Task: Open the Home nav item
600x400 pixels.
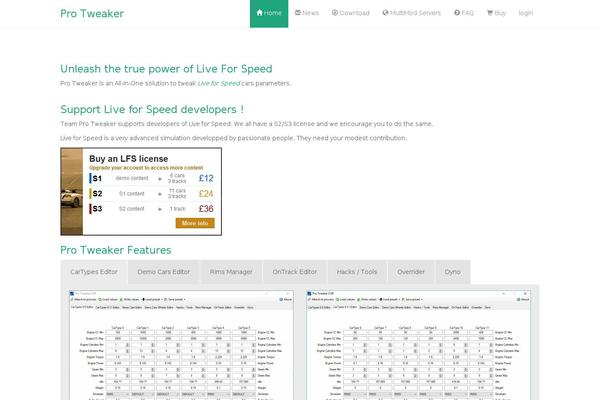Action: 269,13
